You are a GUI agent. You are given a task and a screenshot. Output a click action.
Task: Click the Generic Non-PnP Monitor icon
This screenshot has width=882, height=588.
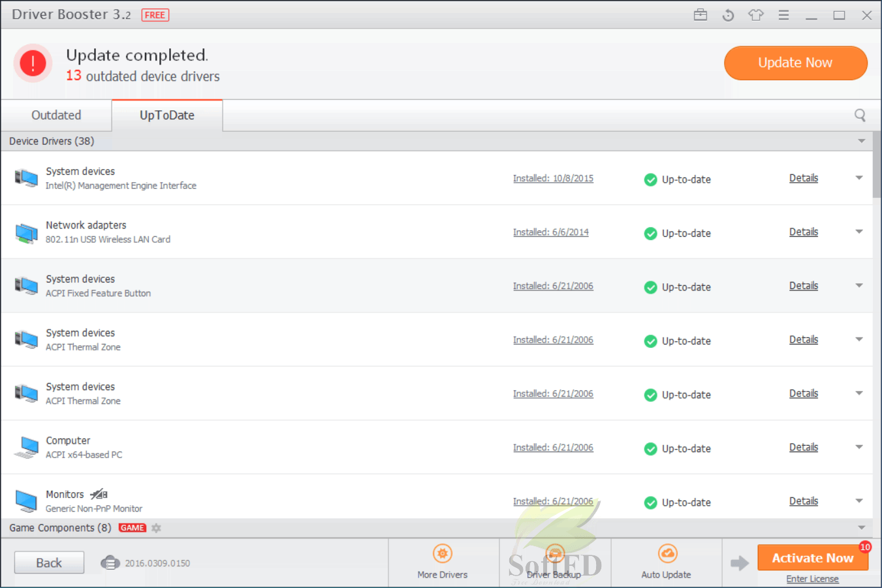tap(26, 501)
